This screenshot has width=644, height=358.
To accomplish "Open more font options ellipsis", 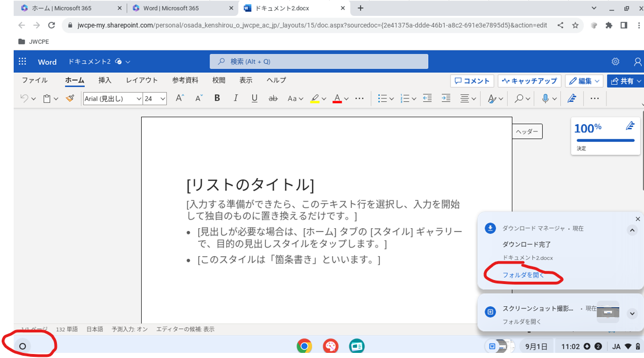I will [x=359, y=98].
